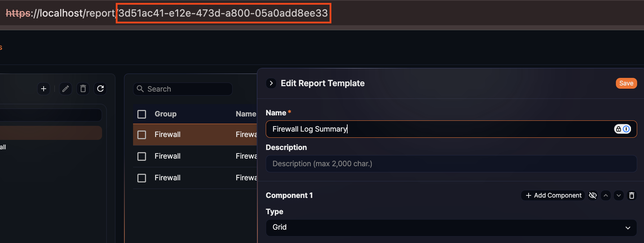Add a new component with Add Component
The image size is (644, 243).
[x=553, y=195]
